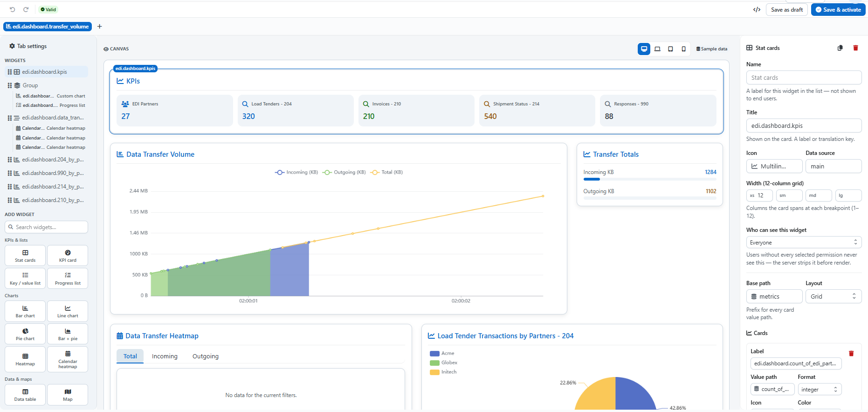
Task: Open the code view icon
Action: point(757,9)
